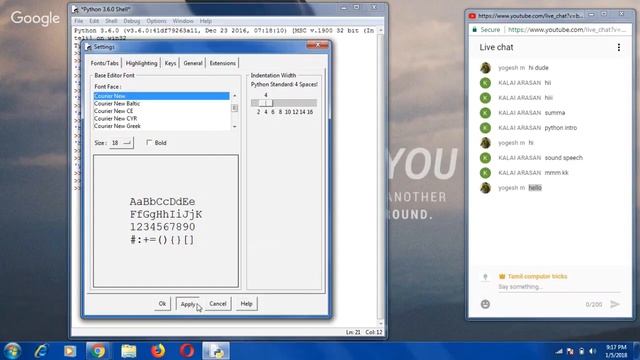Screen dimensions: 640x360
Task: Click the 'Say something...' chat input
Action: coord(559,287)
